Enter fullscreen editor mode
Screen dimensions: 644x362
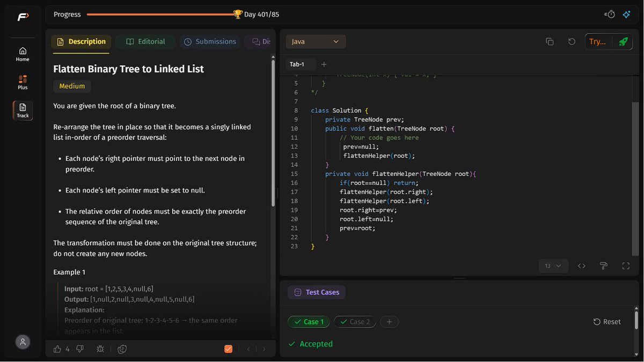click(626, 265)
